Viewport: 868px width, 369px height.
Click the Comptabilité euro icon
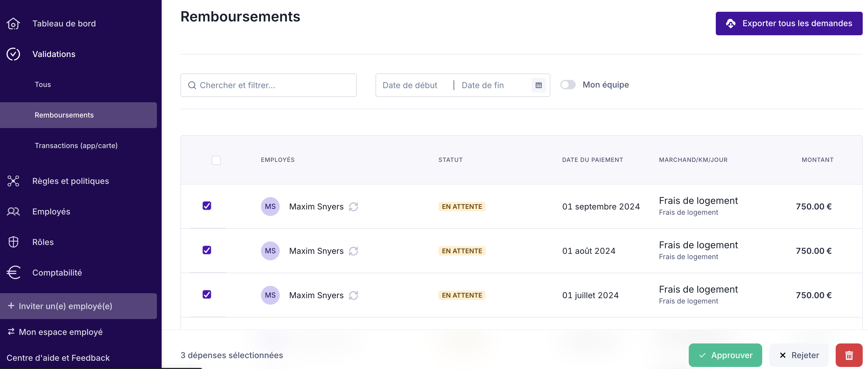point(14,272)
